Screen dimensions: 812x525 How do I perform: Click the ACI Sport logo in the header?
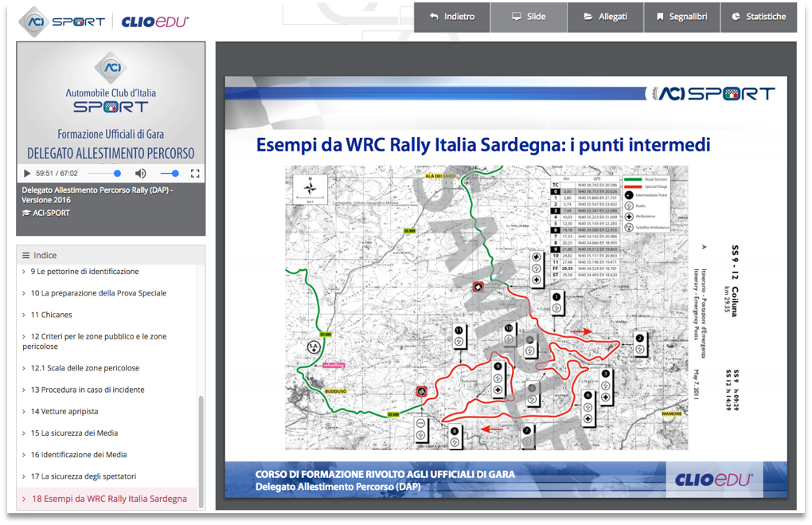pyautogui.click(x=61, y=22)
